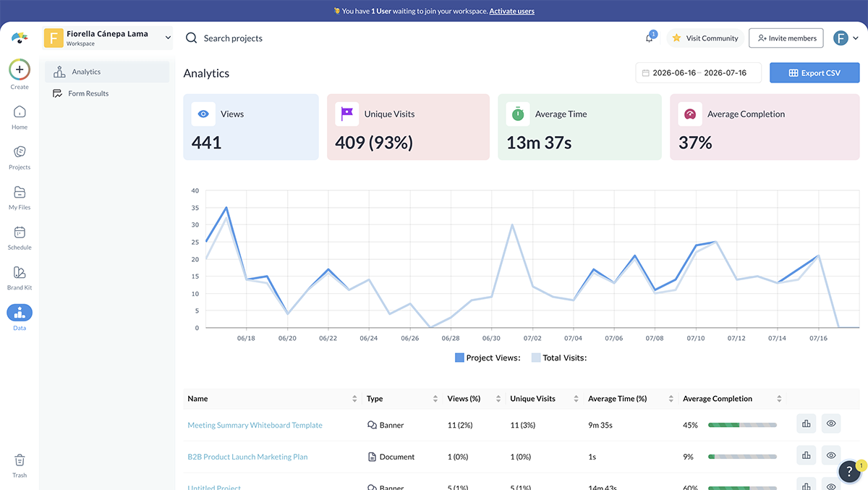The width and height of the screenshot is (868, 490).
Task: Click the Analytics page heading
Action: tap(206, 73)
